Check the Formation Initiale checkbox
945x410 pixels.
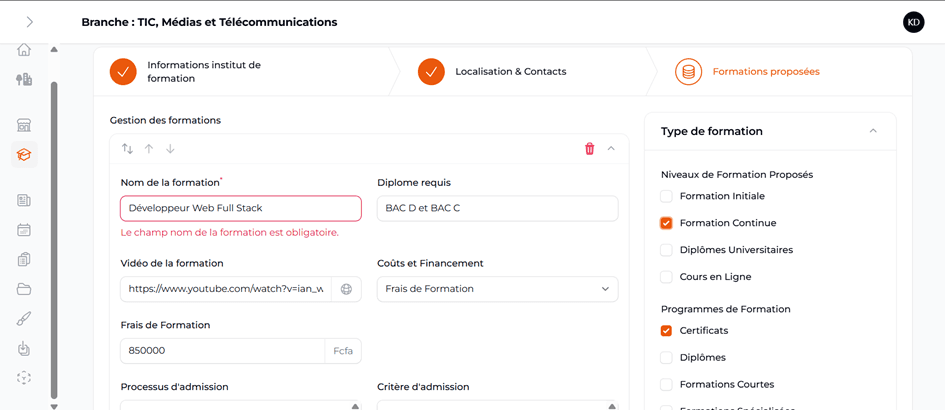[x=666, y=197]
